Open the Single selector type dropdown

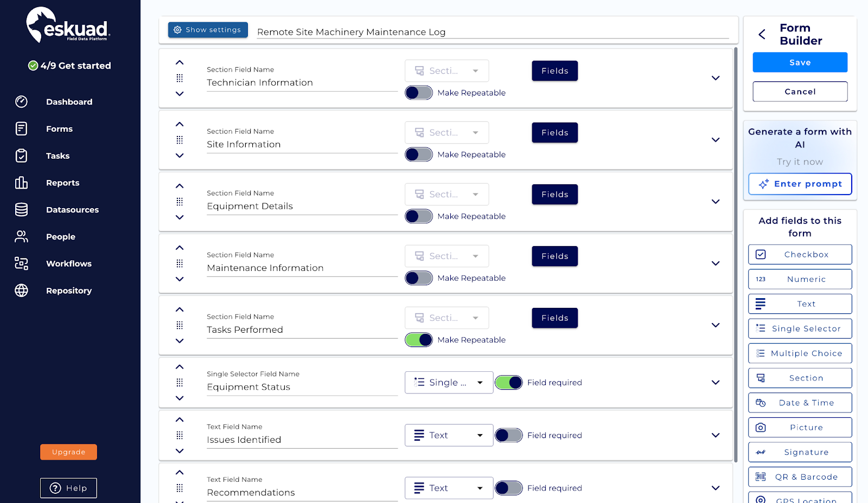coord(449,383)
